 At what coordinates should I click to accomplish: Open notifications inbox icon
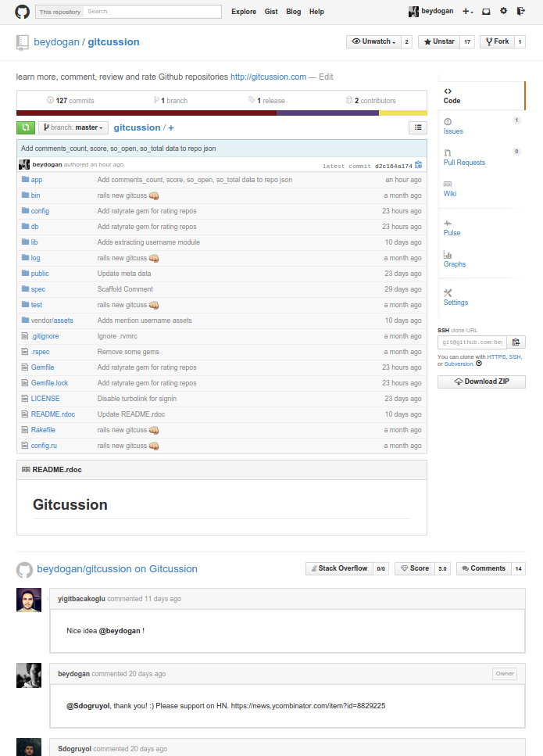(486, 12)
